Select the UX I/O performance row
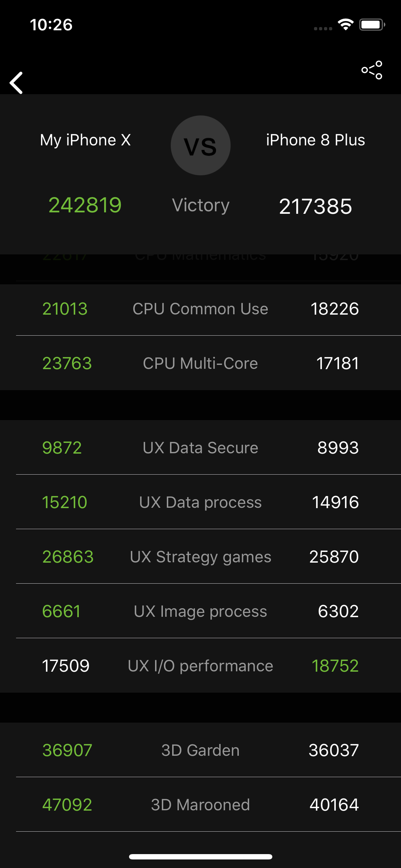 pyautogui.click(x=201, y=666)
